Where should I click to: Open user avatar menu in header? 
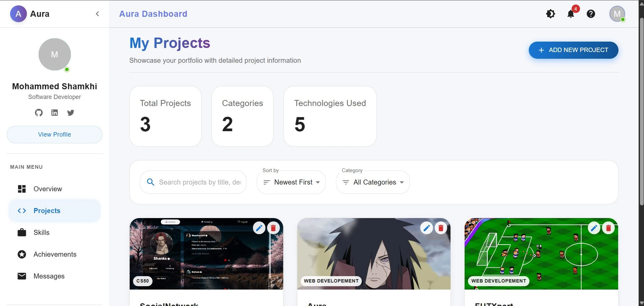pos(617,14)
